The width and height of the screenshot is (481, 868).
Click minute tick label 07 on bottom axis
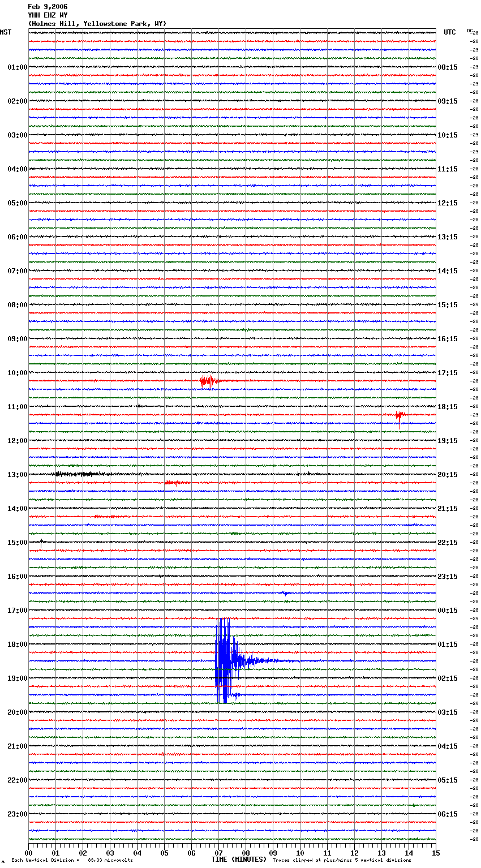219,853
